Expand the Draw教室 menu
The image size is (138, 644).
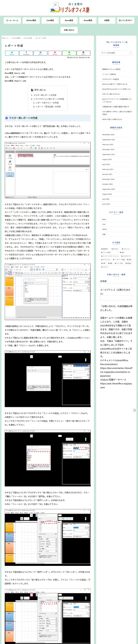click(x=88, y=21)
